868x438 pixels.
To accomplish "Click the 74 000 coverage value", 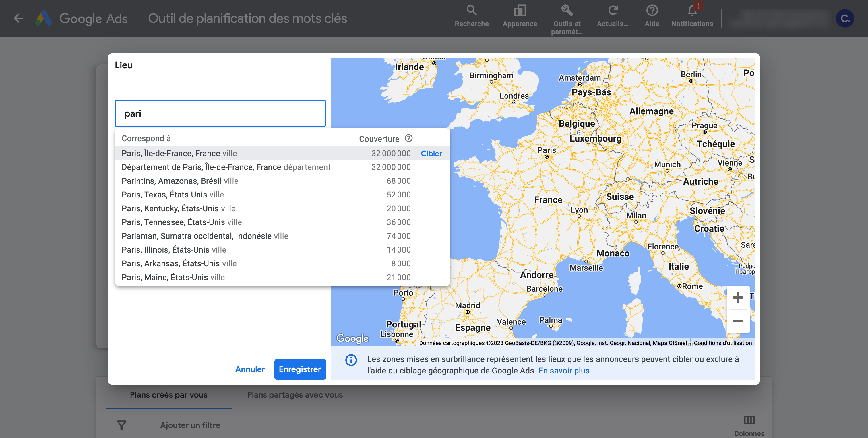I will 398,236.
